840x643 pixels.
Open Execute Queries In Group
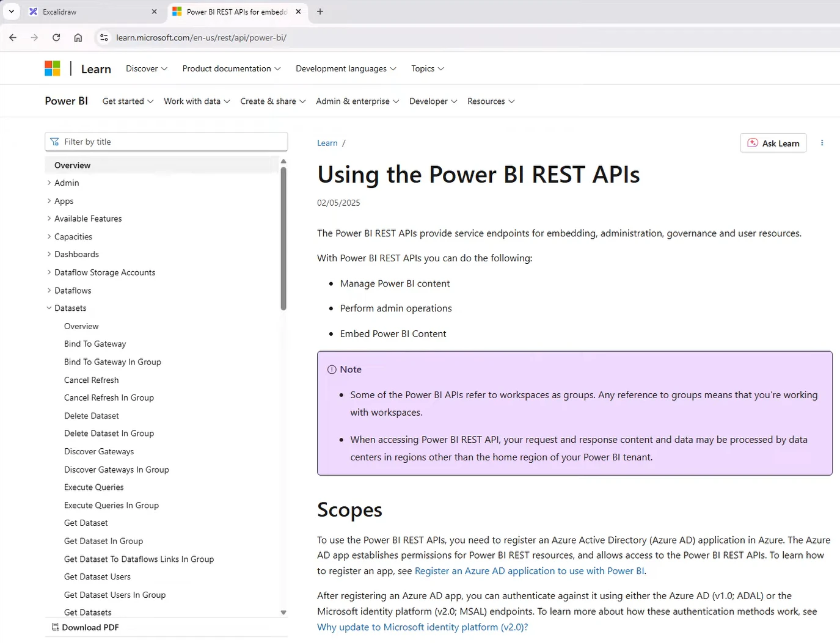coord(112,506)
